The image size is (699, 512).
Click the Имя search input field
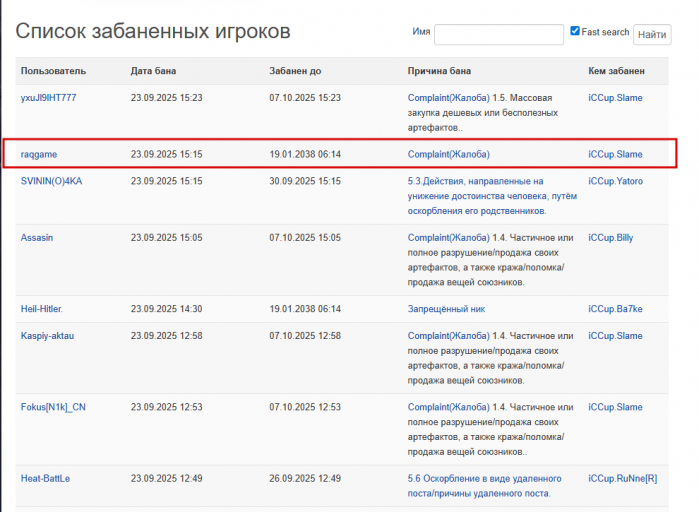499,34
